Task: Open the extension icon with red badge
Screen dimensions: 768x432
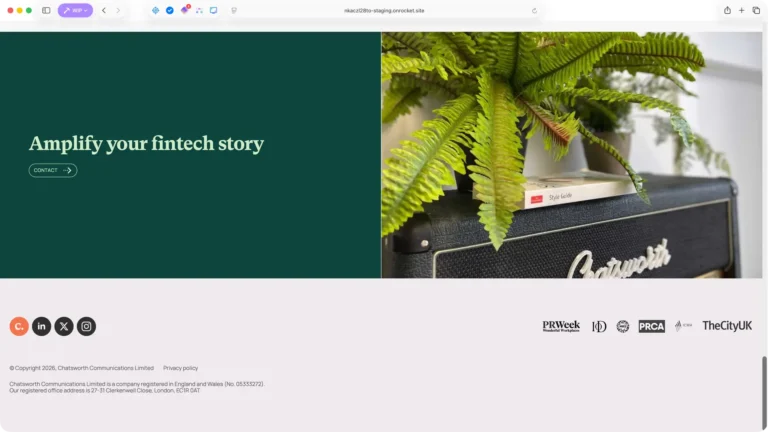Action: coord(185,10)
